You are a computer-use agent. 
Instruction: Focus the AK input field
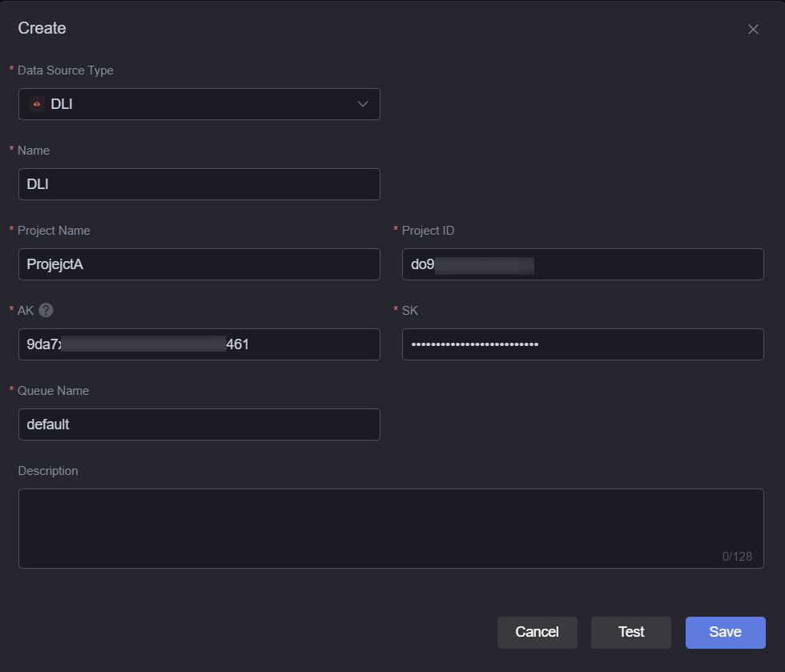tap(199, 344)
